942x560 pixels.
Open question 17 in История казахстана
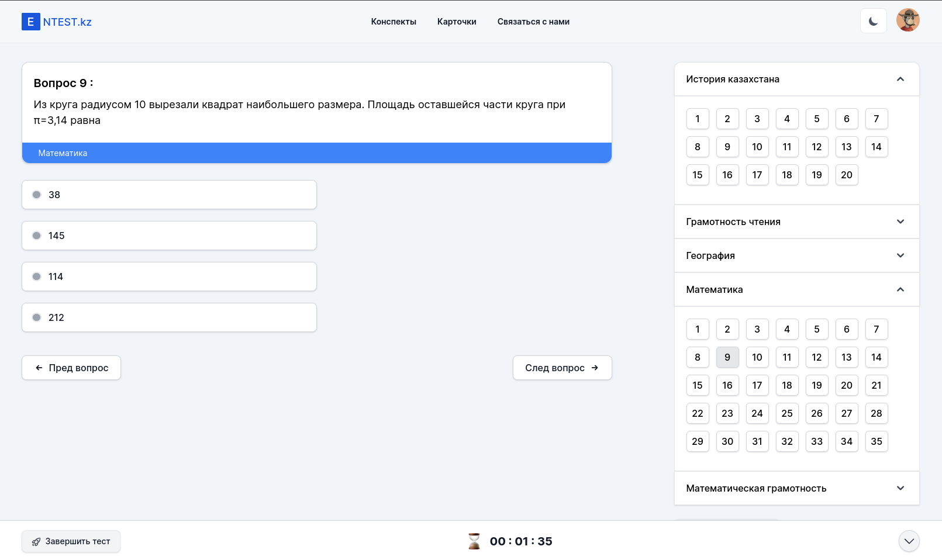pyautogui.click(x=757, y=175)
